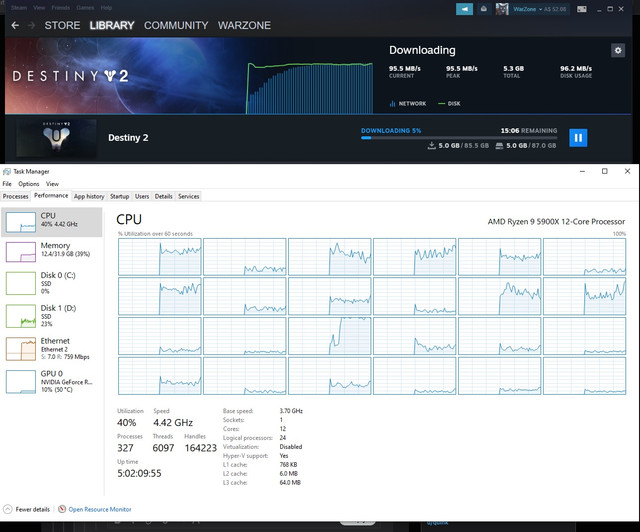Click the Destiny 2 game thumbnail

pyautogui.click(x=56, y=138)
